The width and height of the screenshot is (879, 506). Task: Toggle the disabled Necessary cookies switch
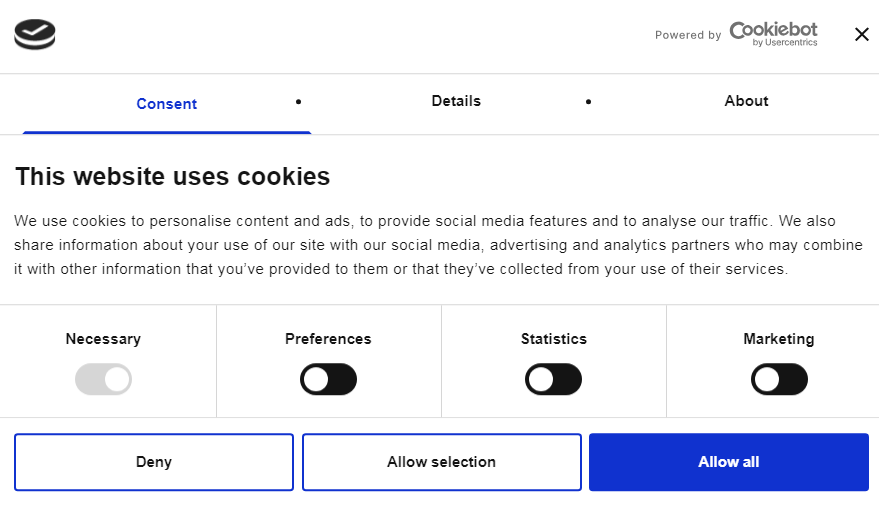[x=103, y=379]
